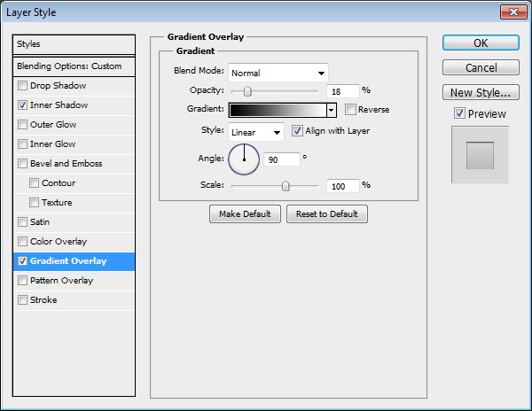
Task: Open the gradient Style dropdown
Action: [x=256, y=131]
